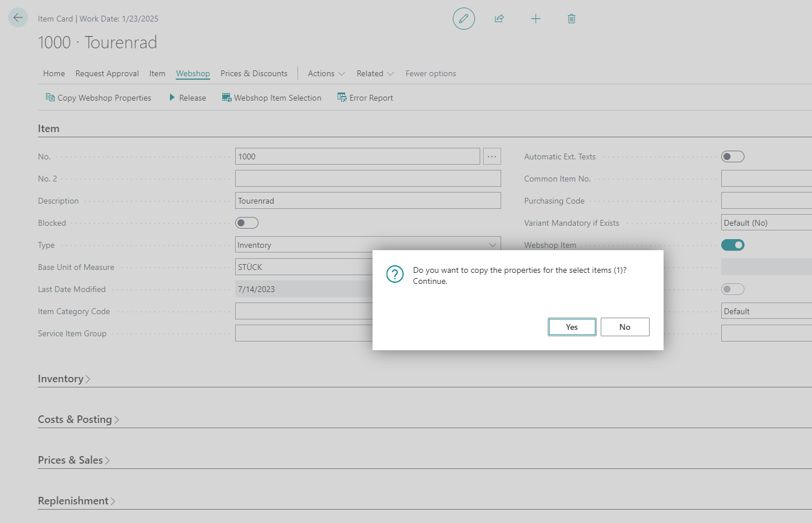Click the No. field lookup ellipsis

pos(492,156)
